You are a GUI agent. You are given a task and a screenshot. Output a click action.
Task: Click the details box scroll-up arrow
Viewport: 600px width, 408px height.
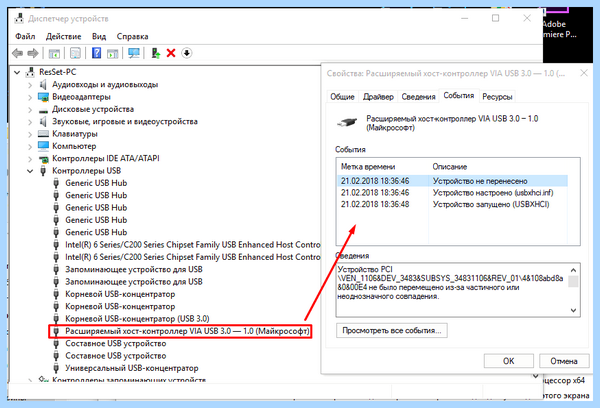point(573,270)
